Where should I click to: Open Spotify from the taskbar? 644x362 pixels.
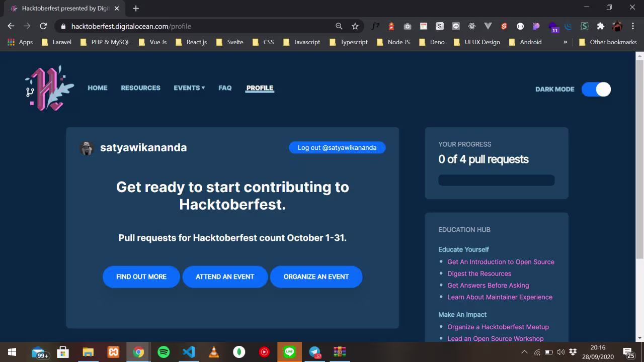(164, 352)
